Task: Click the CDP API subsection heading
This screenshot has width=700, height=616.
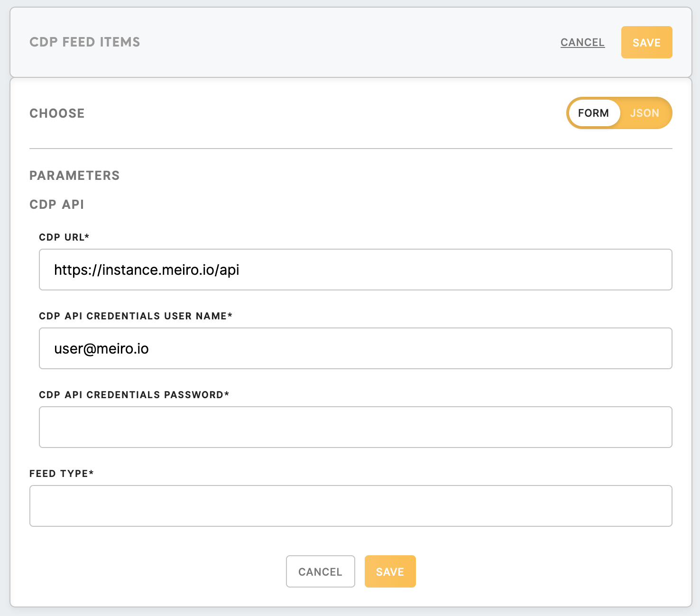Action: [57, 205]
